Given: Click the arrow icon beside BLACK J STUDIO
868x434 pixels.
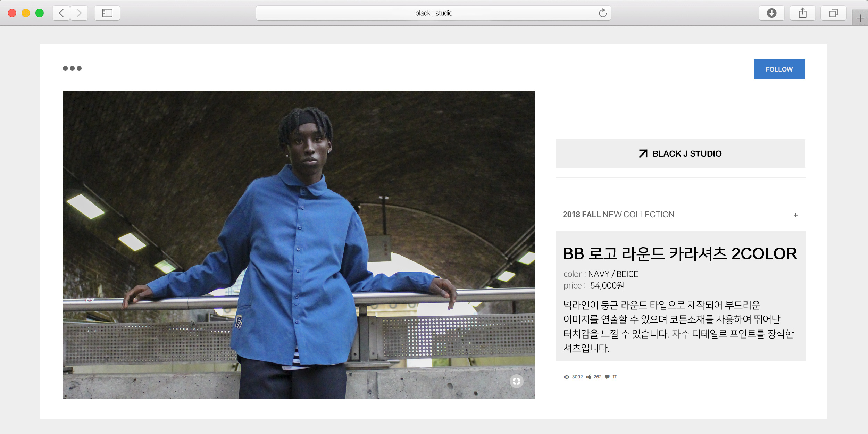Looking at the screenshot, I should tap(643, 153).
